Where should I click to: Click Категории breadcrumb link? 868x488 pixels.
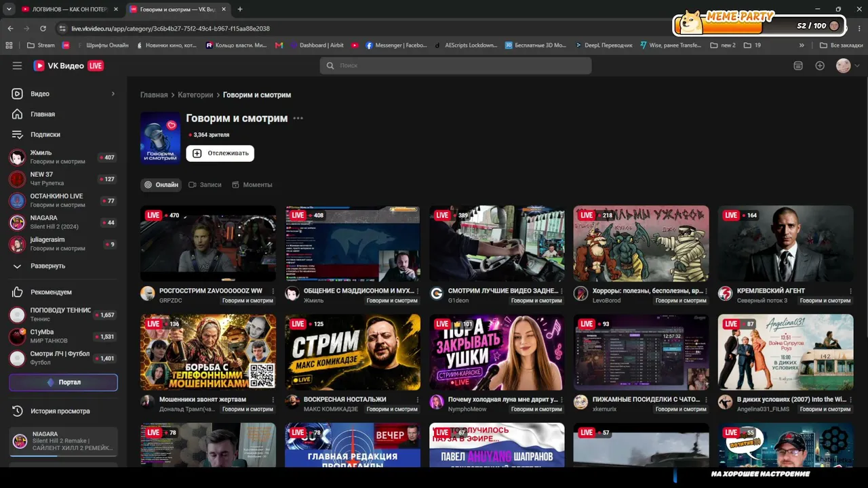pos(195,95)
